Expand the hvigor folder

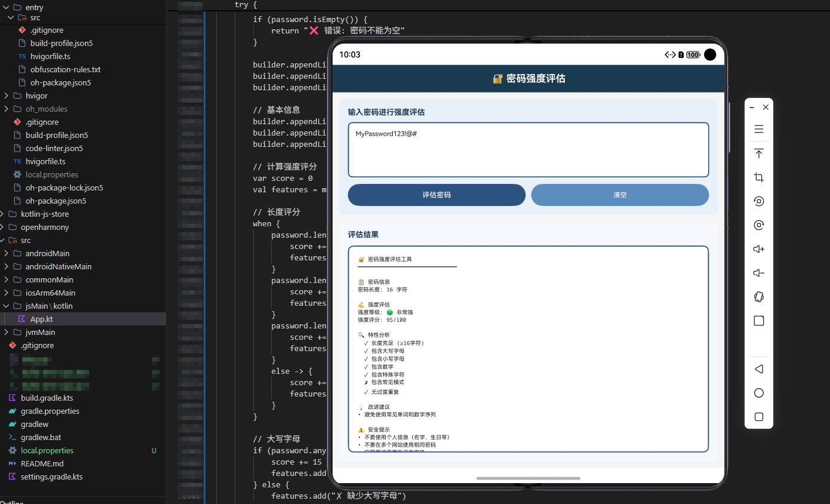tap(7, 96)
